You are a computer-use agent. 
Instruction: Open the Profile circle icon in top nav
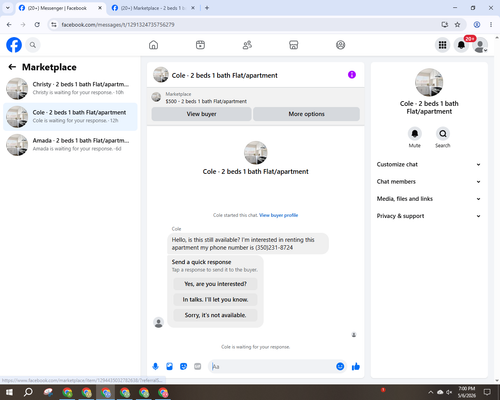pos(340,45)
